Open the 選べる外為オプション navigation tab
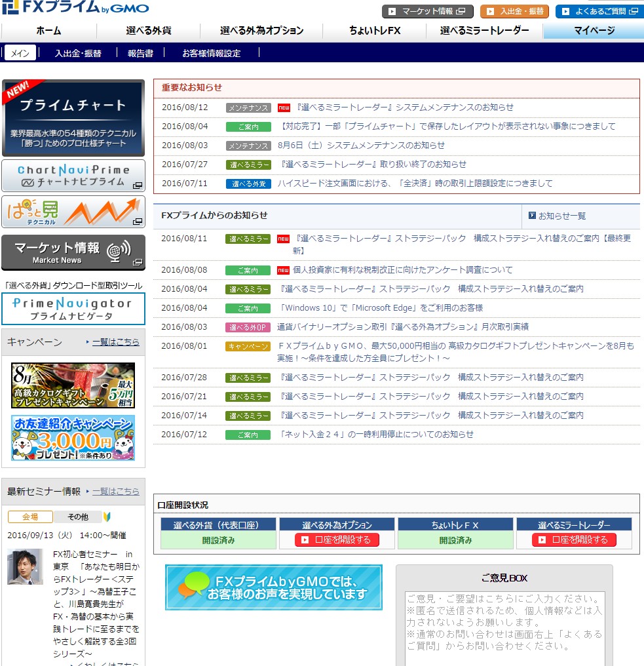 click(x=261, y=31)
